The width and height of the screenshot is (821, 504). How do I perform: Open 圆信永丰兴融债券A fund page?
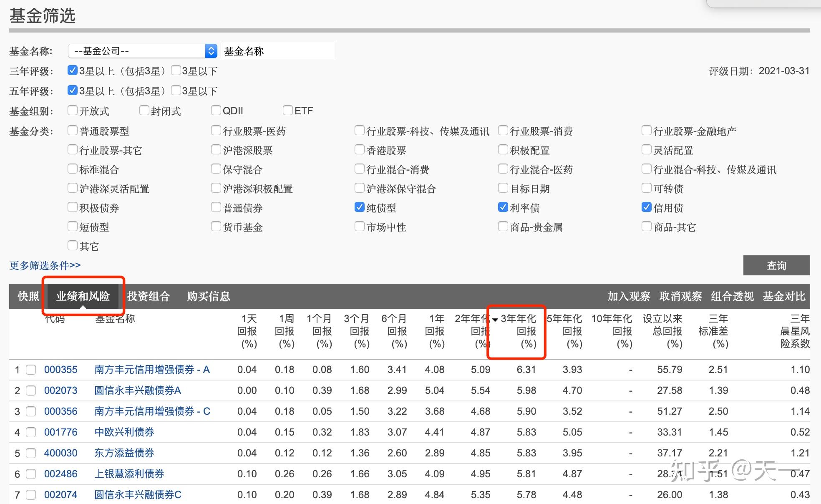pyautogui.click(x=138, y=391)
